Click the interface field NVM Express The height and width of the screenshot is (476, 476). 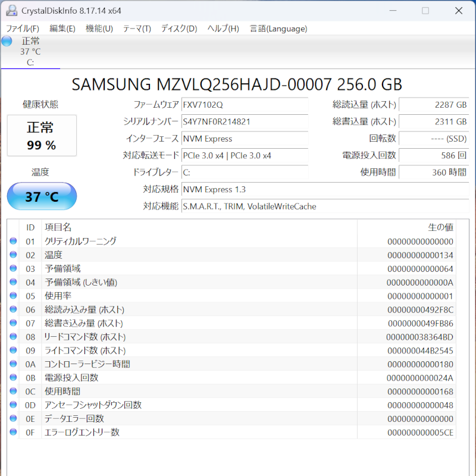pos(245,139)
